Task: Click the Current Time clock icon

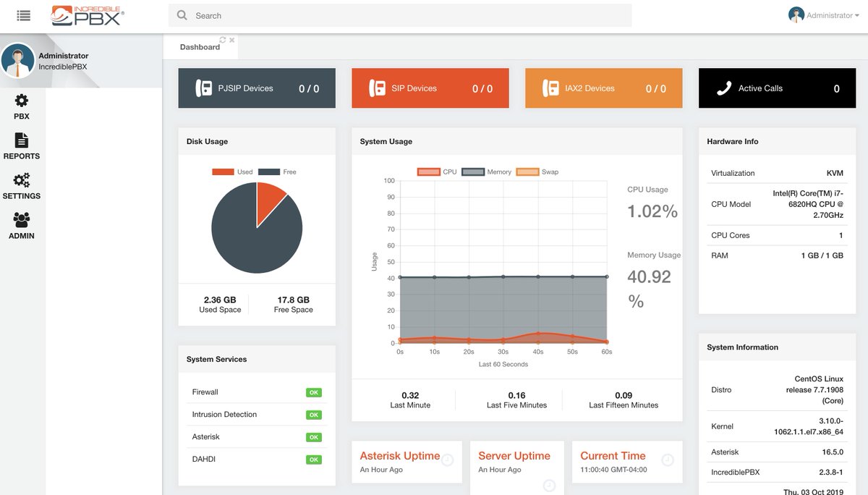Action: click(668, 460)
